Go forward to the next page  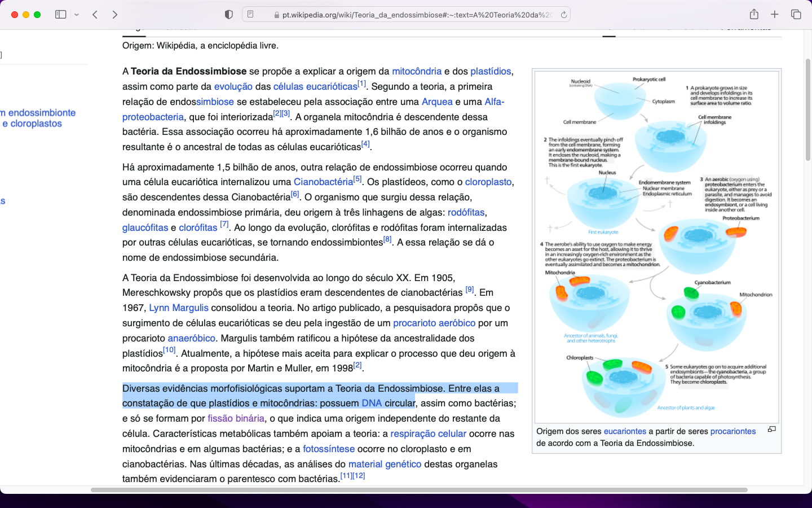[x=115, y=15]
